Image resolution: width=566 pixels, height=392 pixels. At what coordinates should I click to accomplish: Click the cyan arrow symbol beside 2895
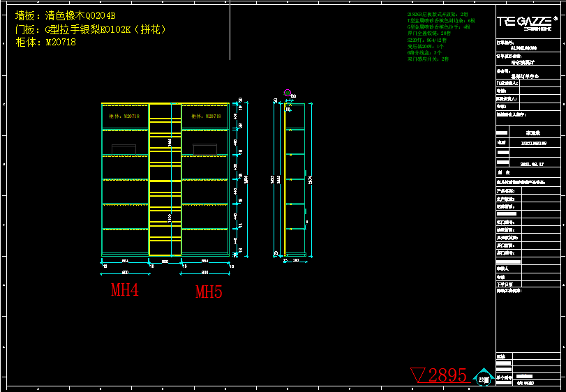[x=483, y=377]
